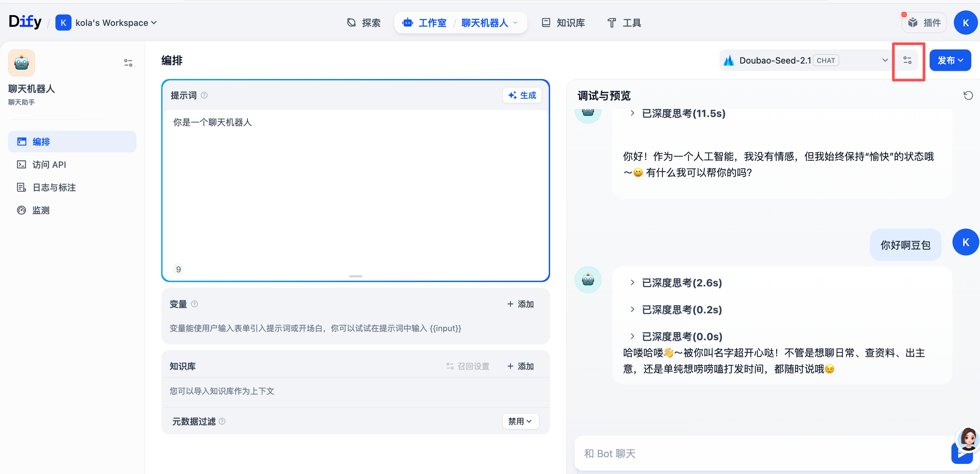Click the robot app icon in sidebar
Viewport: 980px width, 474px height.
22,63
